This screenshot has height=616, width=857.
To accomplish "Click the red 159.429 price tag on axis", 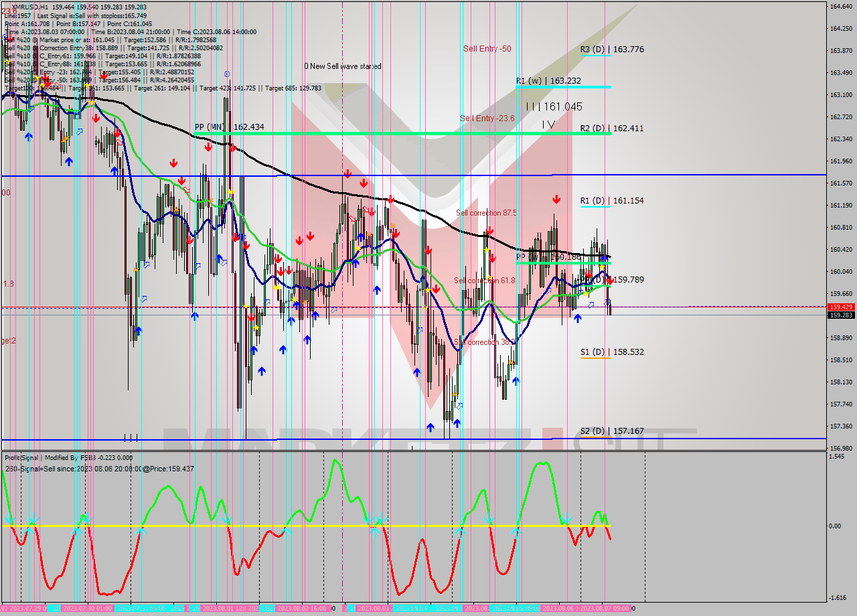I will [x=841, y=307].
